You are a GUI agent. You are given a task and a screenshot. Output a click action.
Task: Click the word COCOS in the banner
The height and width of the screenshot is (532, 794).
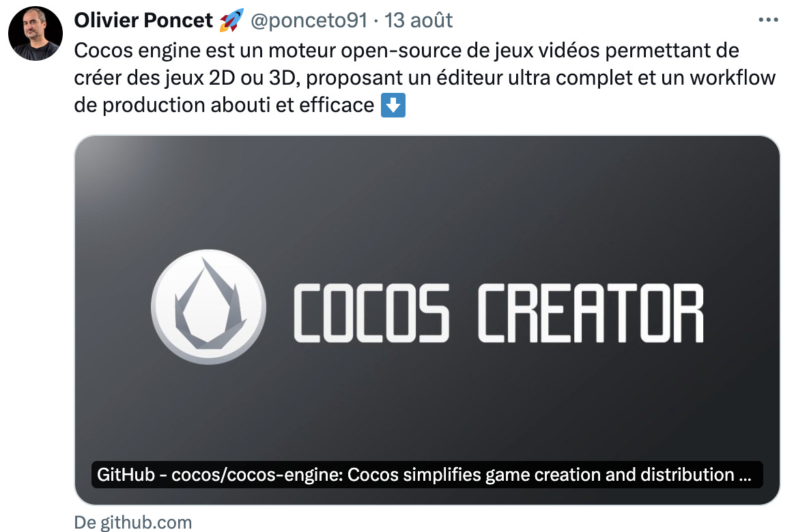[371, 313]
